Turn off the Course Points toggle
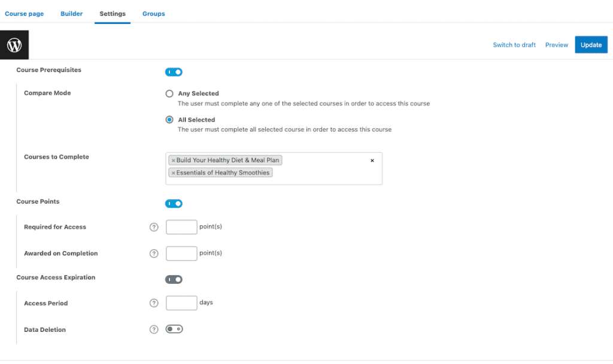Screen dimensions: 613x364 [x=174, y=203]
